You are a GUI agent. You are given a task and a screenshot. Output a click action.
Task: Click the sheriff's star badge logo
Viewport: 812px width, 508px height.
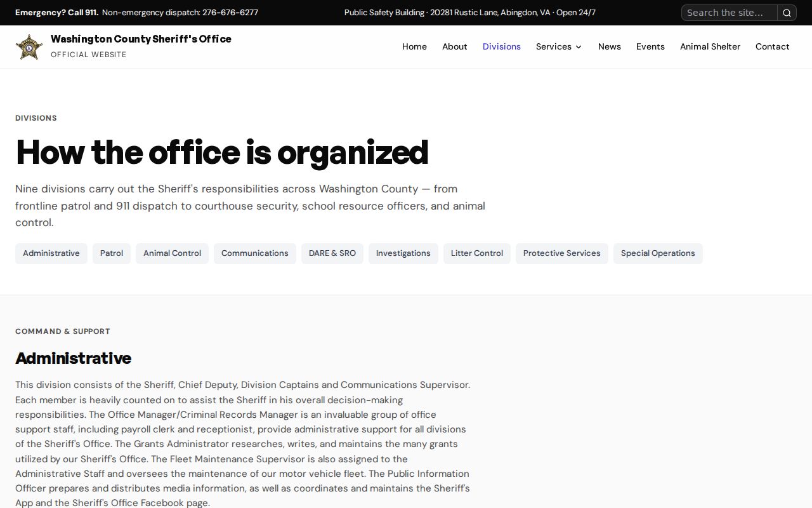tap(29, 47)
